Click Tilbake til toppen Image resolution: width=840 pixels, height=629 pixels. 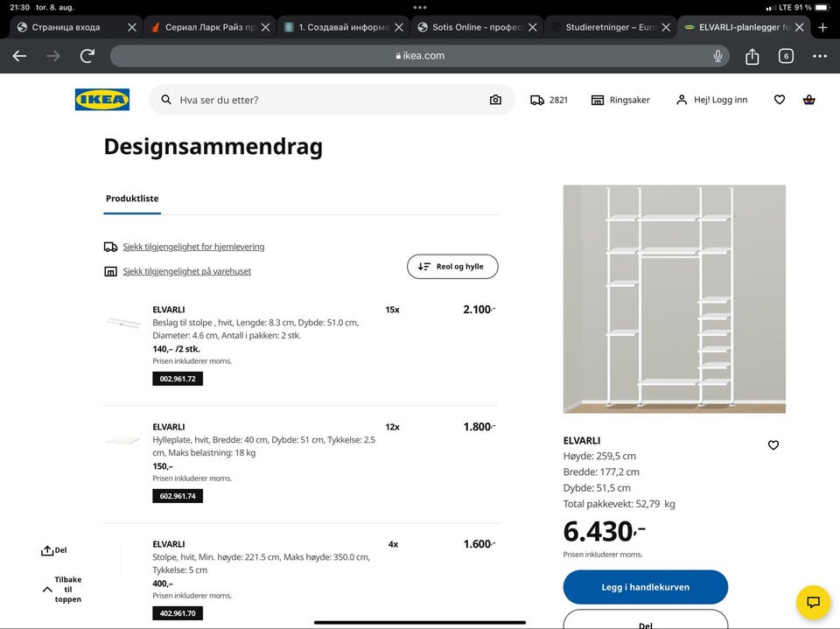pos(62,590)
